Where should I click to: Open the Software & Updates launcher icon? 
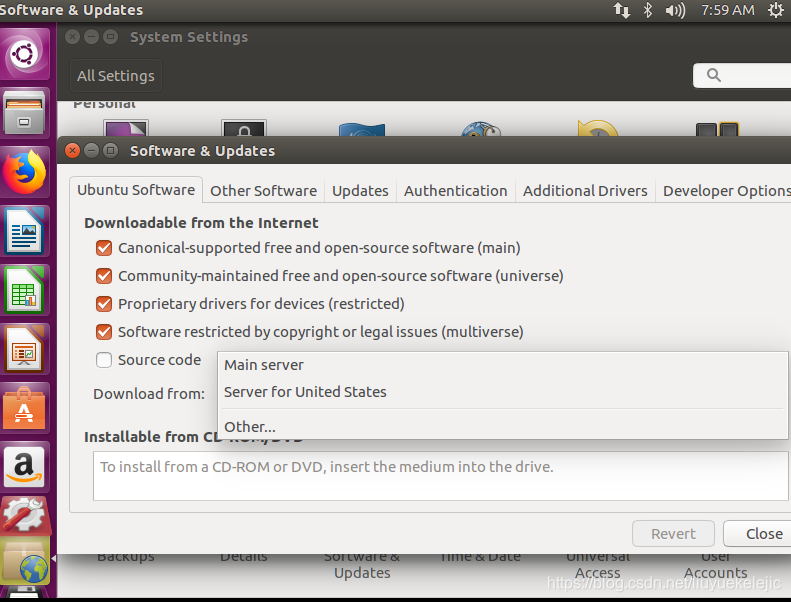(x=25, y=560)
